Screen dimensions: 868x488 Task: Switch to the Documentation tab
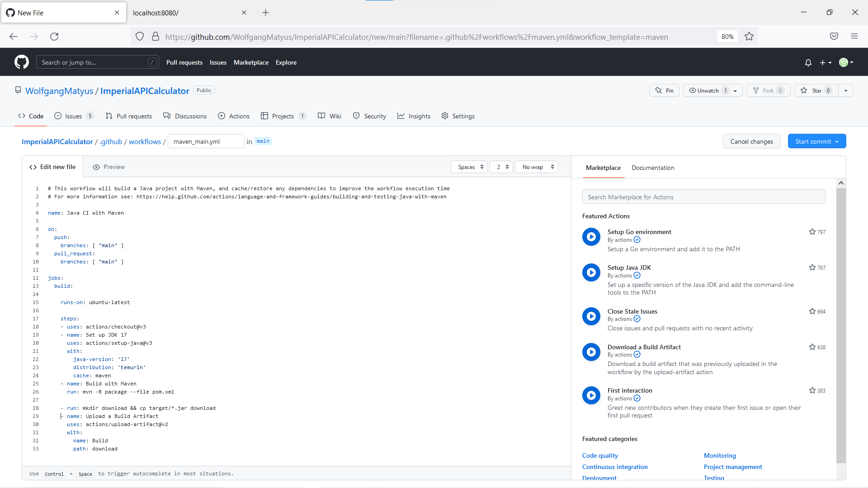click(653, 168)
